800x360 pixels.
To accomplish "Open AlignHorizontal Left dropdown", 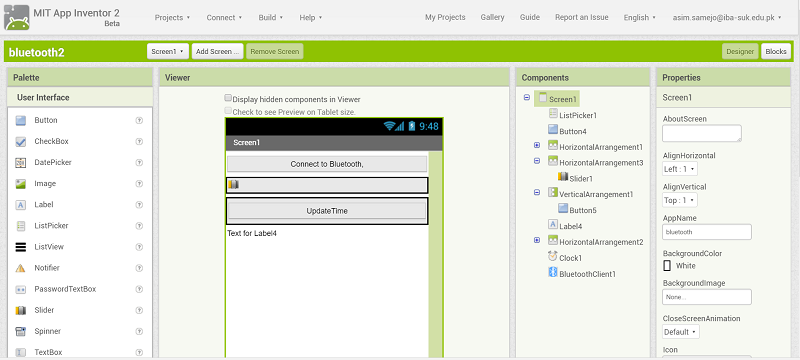I will [680, 169].
